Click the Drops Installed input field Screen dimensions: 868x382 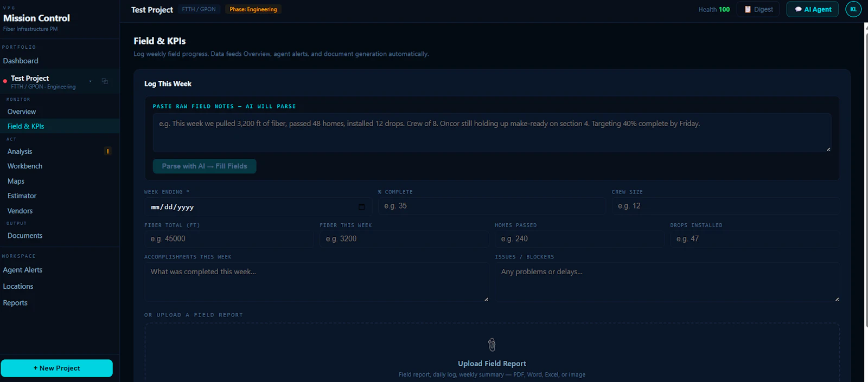pos(755,239)
